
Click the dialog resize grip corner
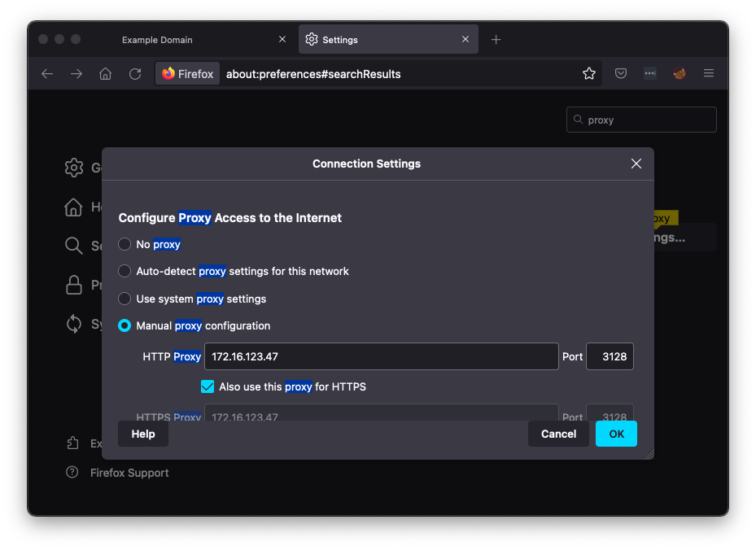[x=649, y=454]
